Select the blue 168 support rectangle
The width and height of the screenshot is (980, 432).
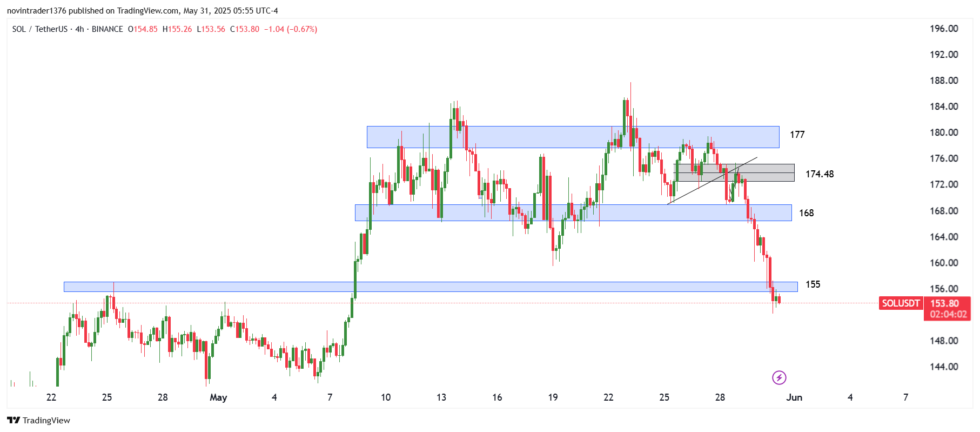(x=573, y=212)
